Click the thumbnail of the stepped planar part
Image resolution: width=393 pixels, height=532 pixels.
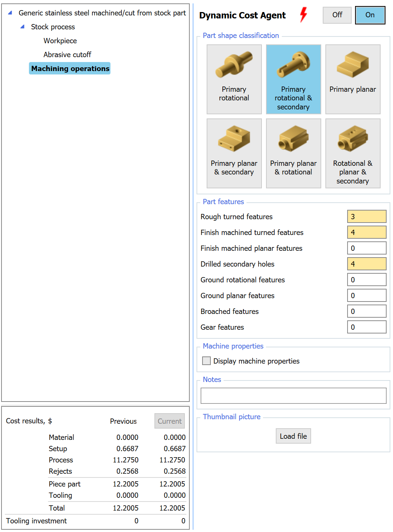[352, 64]
